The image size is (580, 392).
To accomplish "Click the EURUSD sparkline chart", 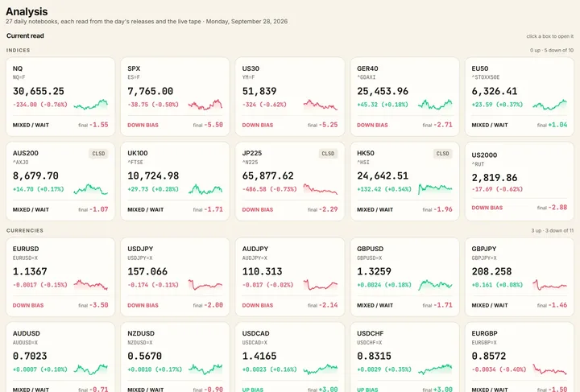I will coord(90,285).
